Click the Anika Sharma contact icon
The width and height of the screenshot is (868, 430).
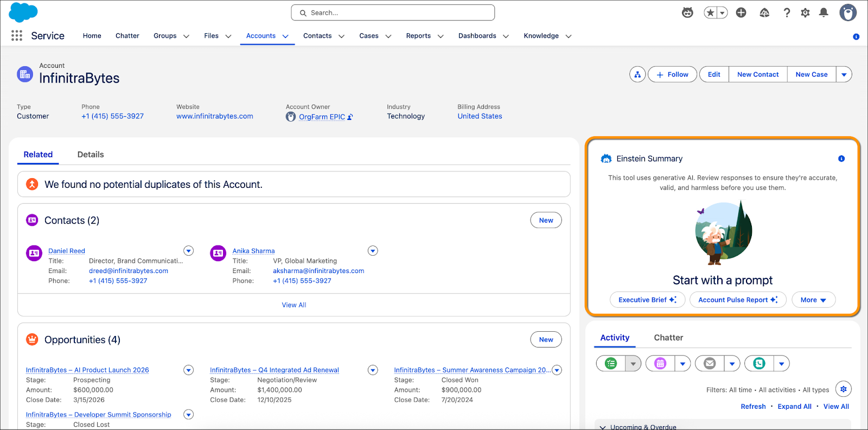point(218,253)
